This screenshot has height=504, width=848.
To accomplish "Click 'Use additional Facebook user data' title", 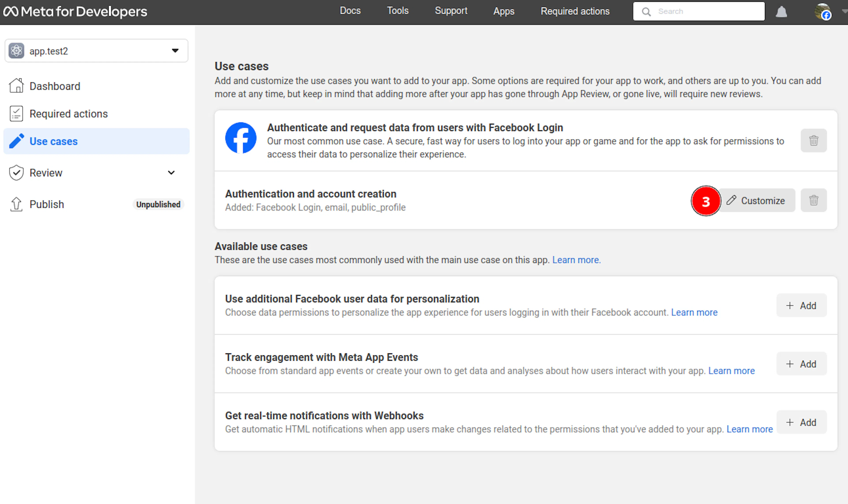I will point(352,298).
